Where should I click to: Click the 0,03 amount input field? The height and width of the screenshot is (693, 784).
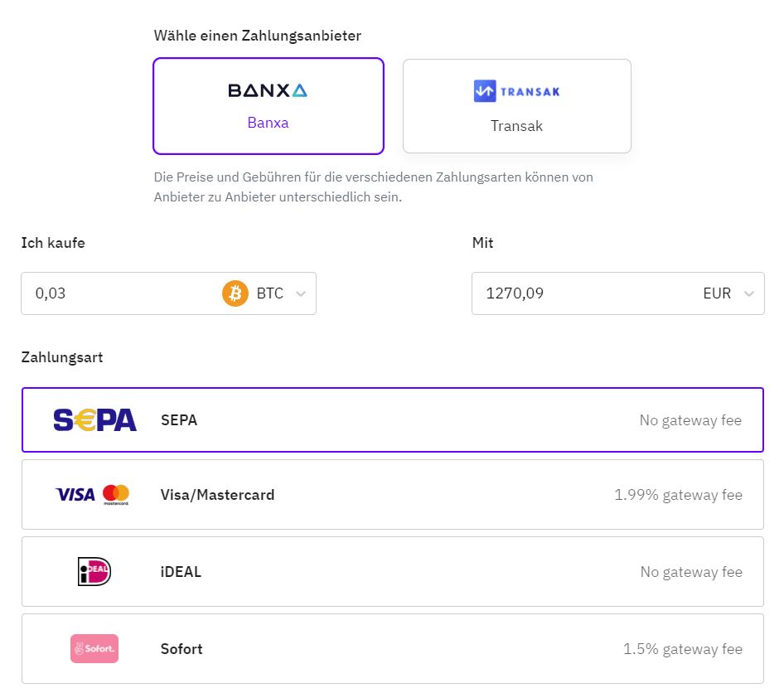coord(116,293)
